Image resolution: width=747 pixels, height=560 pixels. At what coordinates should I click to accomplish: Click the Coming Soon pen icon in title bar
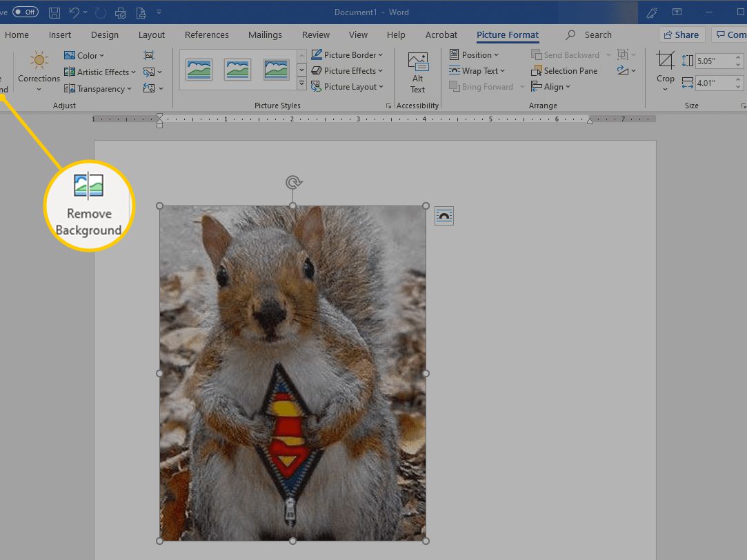click(x=652, y=12)
